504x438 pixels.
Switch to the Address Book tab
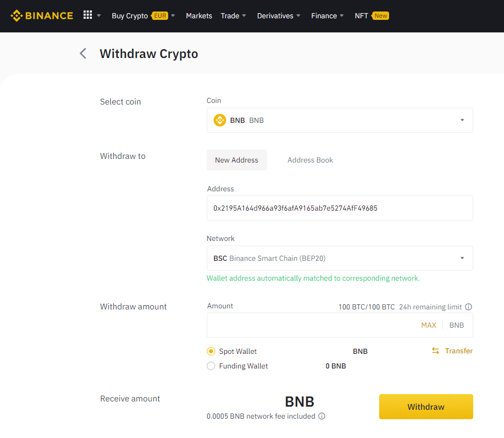coord(310,160)
